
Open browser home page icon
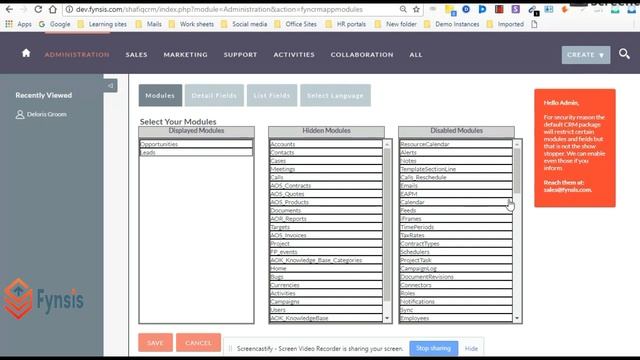pyautogui.click(x=53, y=9)
